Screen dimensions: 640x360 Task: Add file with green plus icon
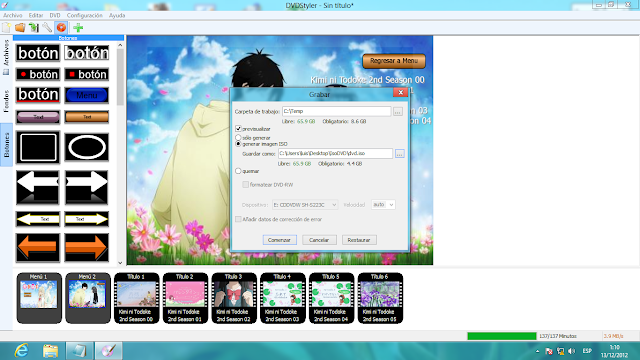(x=78, y=27)
